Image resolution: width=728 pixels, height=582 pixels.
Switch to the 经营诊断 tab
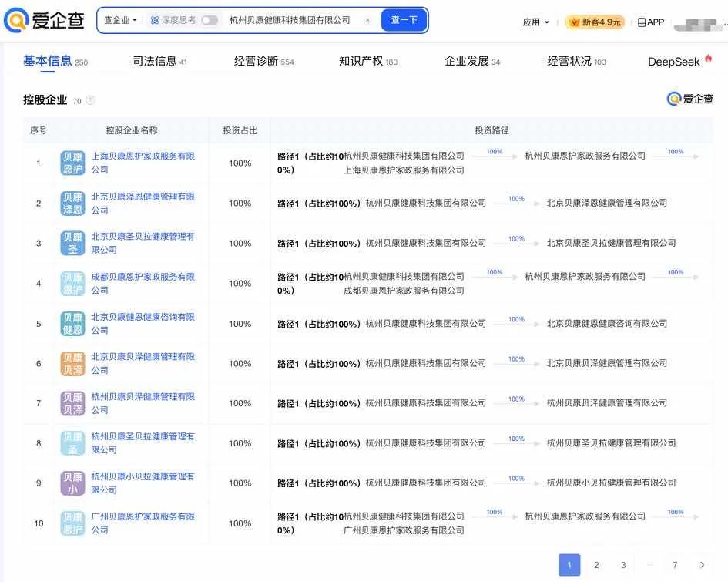point(263,62)
